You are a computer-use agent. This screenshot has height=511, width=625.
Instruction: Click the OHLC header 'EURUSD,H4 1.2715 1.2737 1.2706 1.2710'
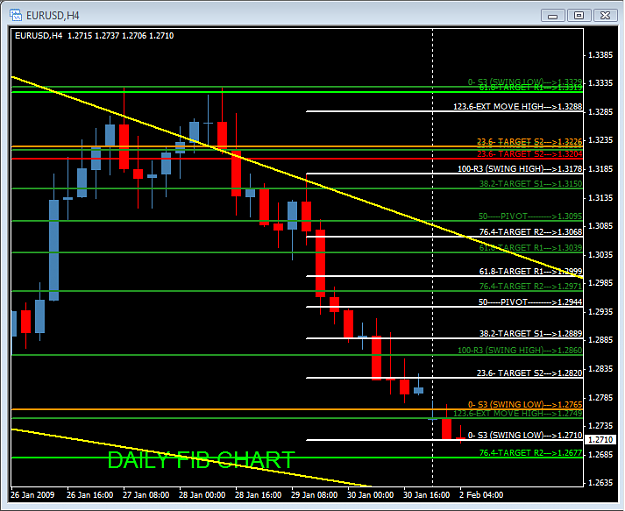(94, 36)
